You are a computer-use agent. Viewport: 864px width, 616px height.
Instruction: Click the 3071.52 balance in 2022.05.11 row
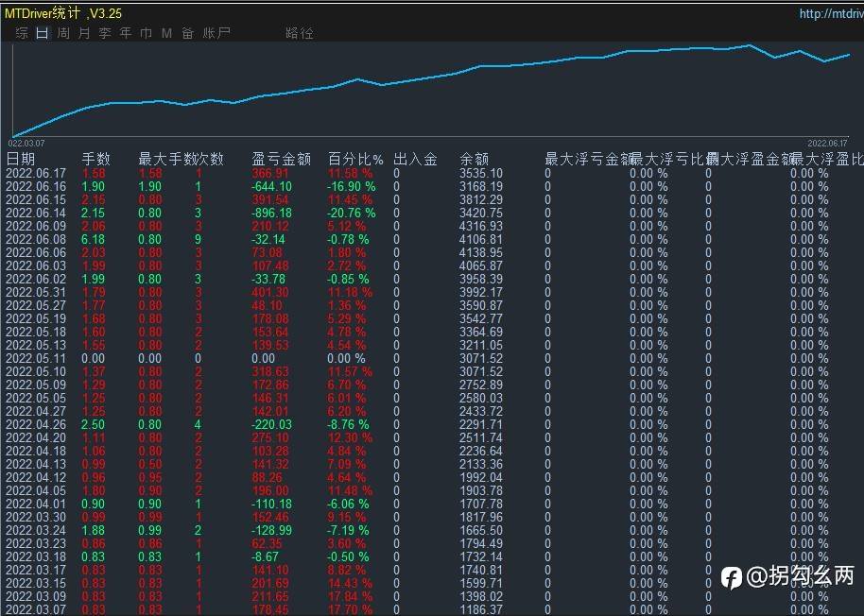coord(481,358)
